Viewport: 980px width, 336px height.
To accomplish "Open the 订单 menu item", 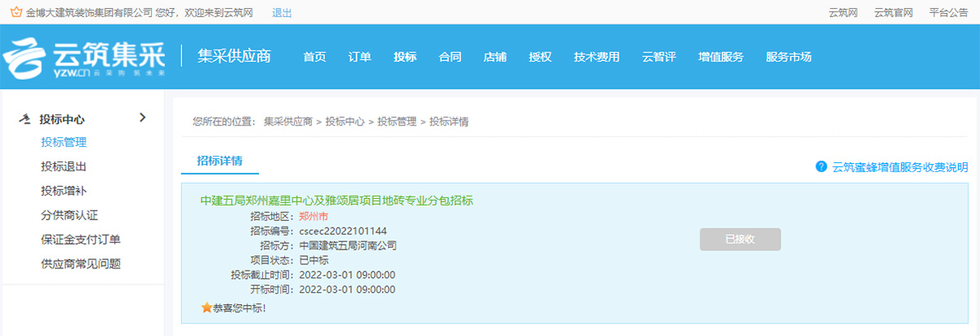I will (x=359, y=57).
